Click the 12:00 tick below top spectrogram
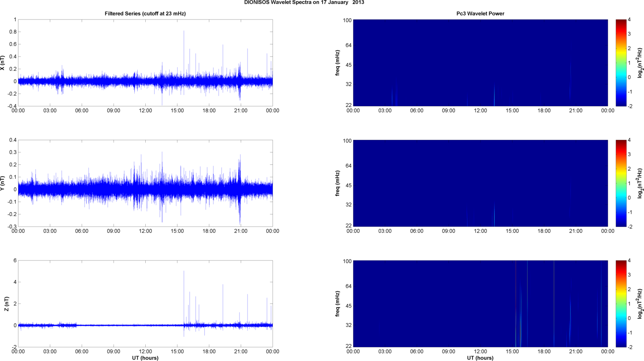Image resolution: width=644 pixels, height=361 pixels. [480, 110]
